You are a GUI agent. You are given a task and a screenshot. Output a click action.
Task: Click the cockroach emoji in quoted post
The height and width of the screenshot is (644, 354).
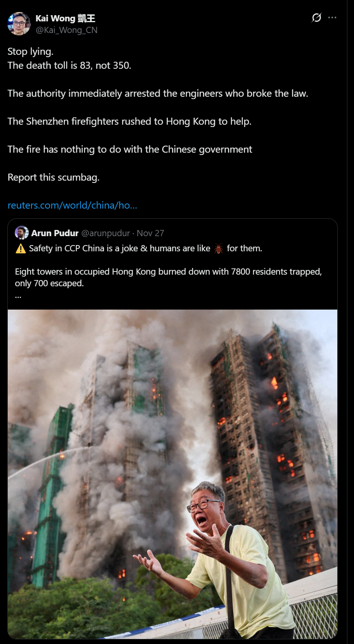click(218, 249)
